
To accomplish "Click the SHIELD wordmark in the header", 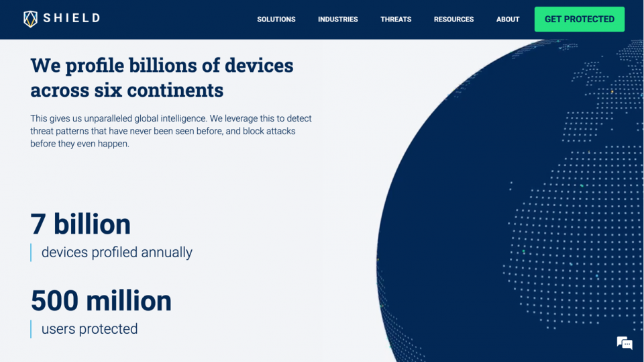I will pyautogui.click(x=72, y=19).
